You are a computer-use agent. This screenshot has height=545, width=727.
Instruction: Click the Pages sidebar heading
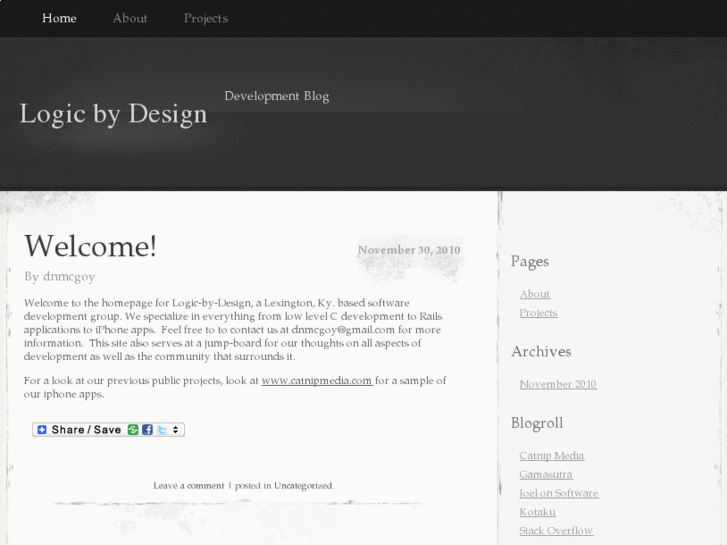(529, 262)
